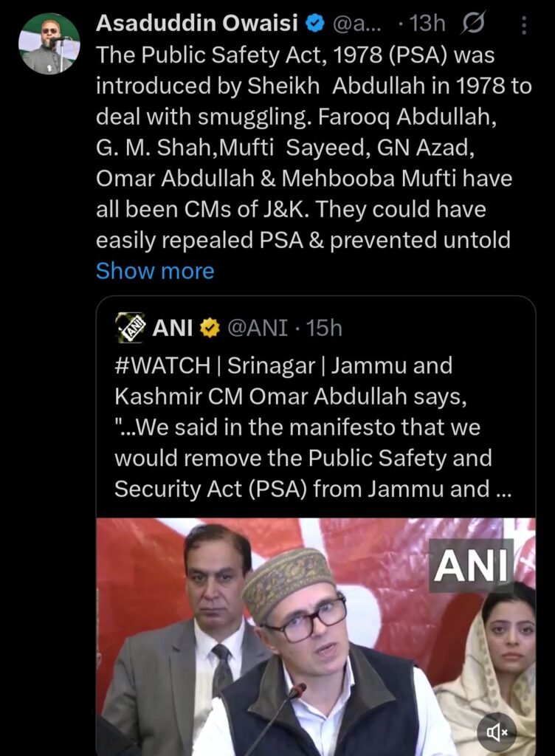This screenshot has width=555, height=756.
Task: Click the ANI watermark on the video
Action: [472, 566]
